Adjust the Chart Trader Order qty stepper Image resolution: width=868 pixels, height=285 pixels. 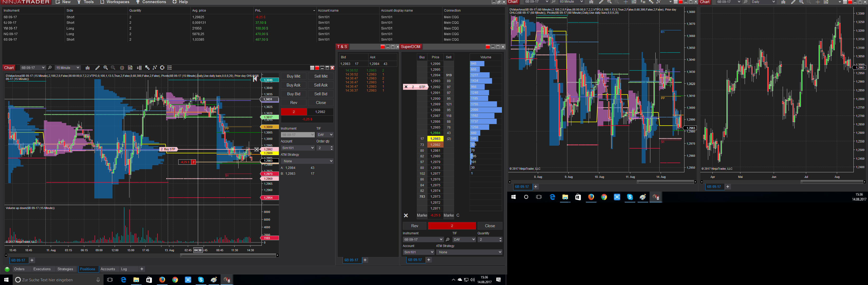tap(332, 148)
